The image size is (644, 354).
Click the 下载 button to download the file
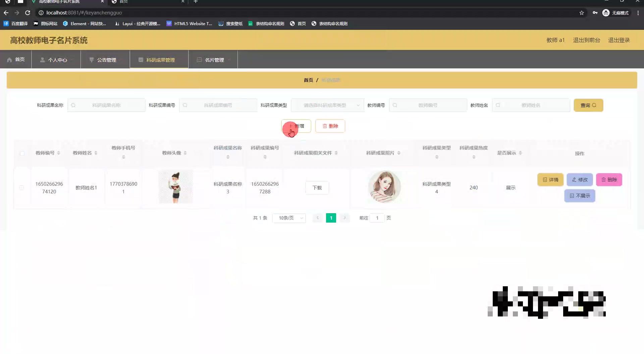pos(317,188)
